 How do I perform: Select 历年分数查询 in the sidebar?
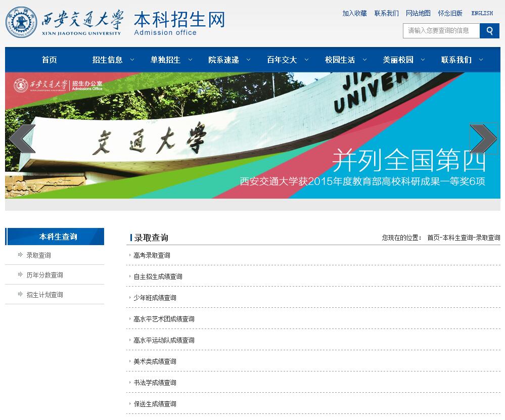(45, 275)
